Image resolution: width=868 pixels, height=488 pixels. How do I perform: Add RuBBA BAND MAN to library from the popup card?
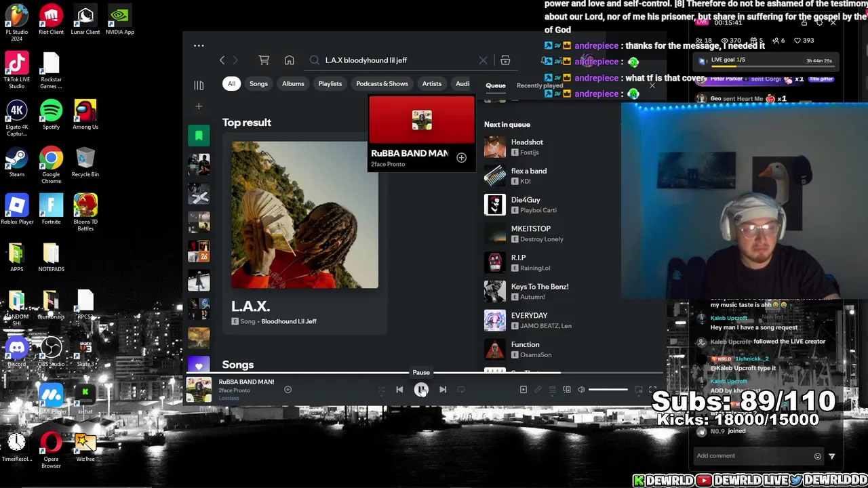coord(461,158)
